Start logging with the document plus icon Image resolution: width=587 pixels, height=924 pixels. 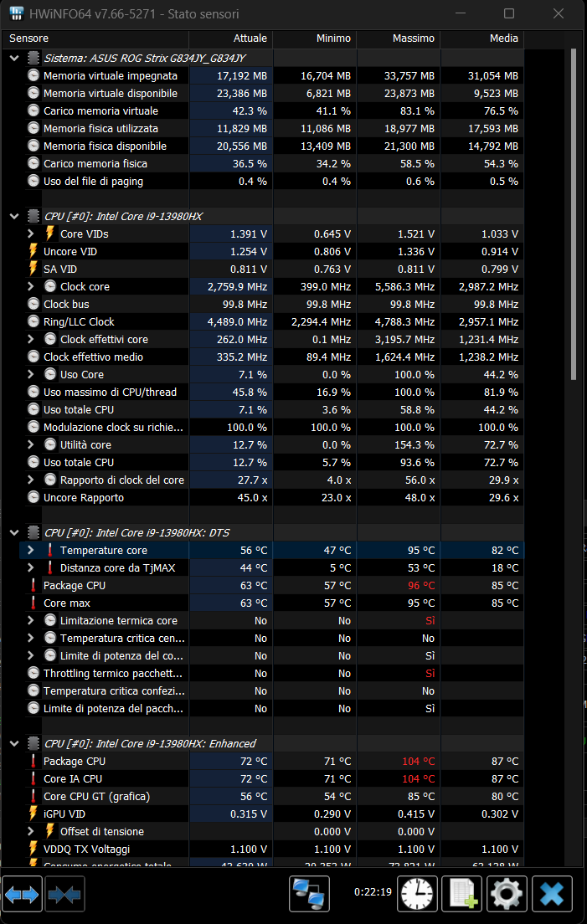point(462,893)
